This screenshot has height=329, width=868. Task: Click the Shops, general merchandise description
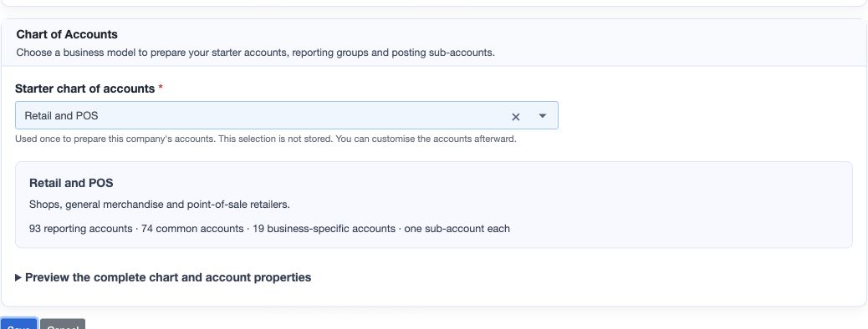pyautogui.click(x=160, y=205)
